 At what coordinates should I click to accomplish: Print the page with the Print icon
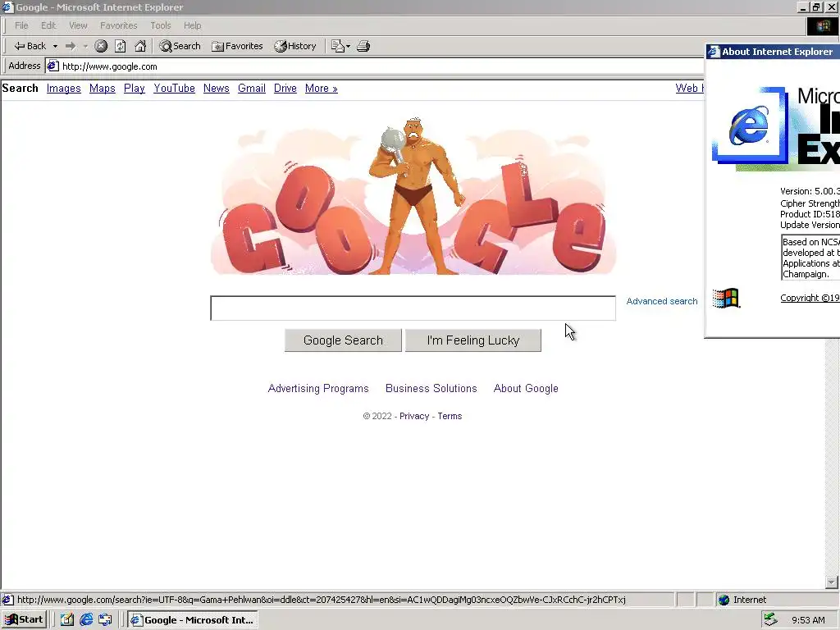pyautogui.click(x=363, y=46)
